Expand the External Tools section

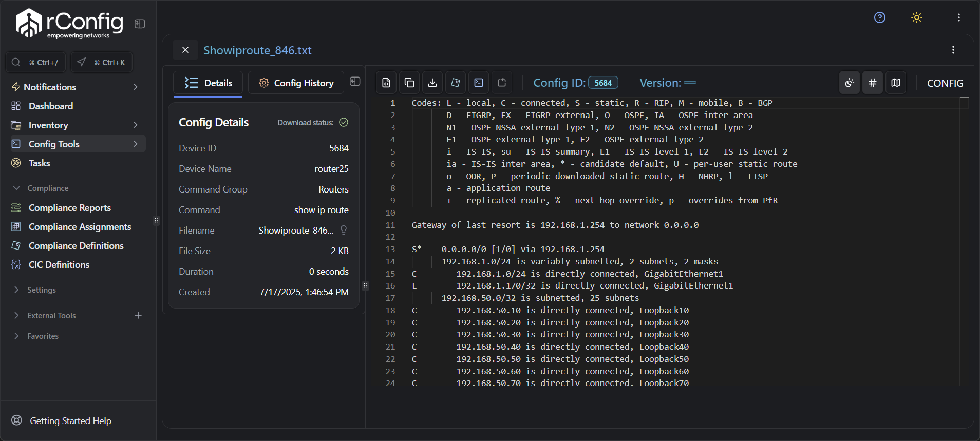[45, 315]
